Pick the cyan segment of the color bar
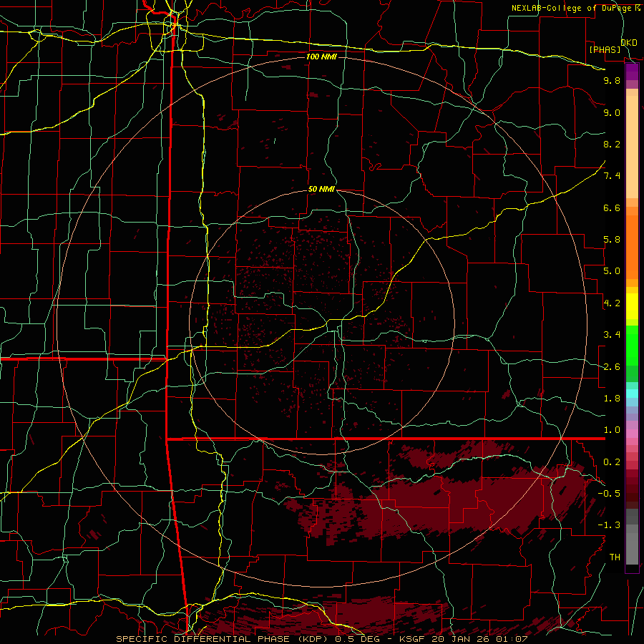The image size is (644, 644). click(x=632, y=394)
